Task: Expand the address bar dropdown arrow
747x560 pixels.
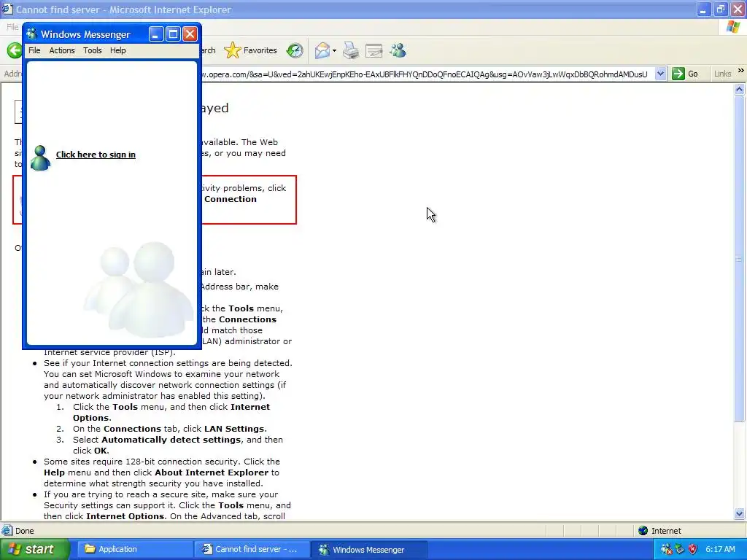Action: pyautogui.click(x=660, y=74)
